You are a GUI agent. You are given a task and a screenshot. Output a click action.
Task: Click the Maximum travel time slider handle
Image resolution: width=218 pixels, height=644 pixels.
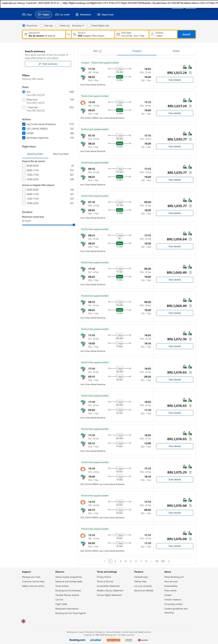[x=74, y=225]
